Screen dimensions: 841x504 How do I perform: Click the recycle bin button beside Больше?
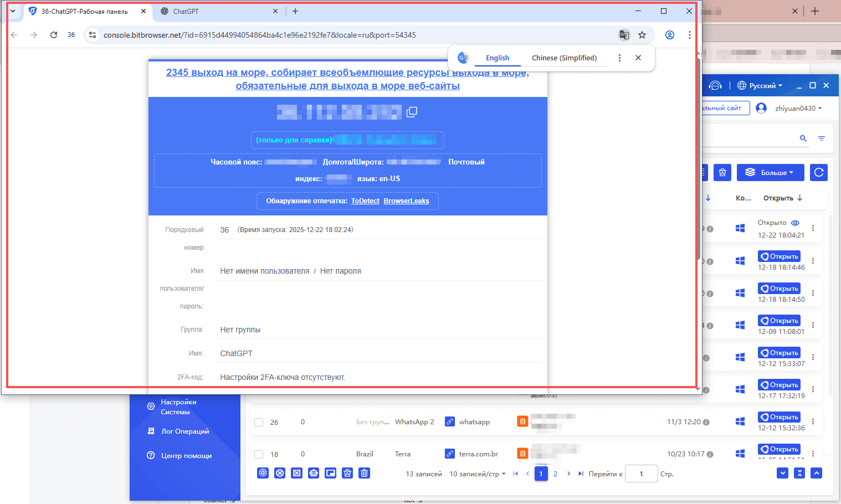pos(722,172)
